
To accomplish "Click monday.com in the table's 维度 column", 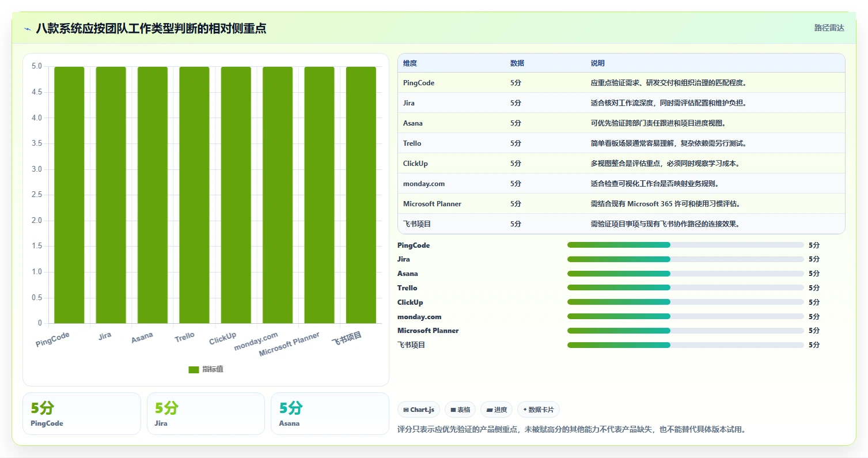I will (x=424, y=184).
